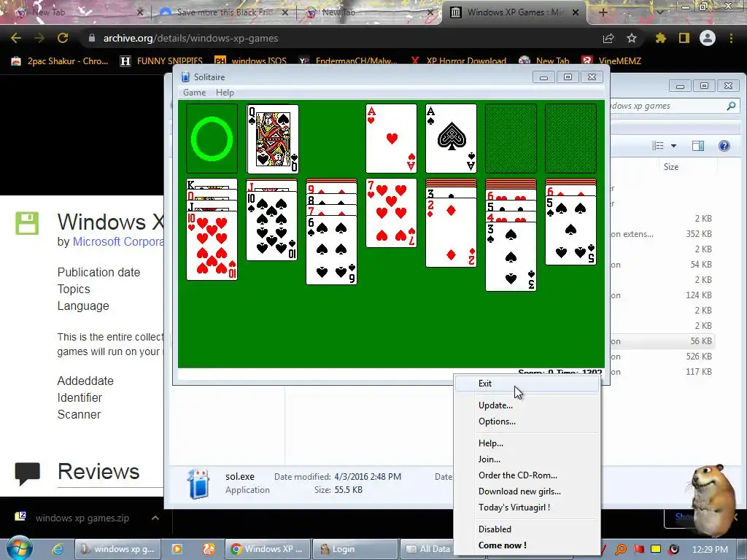The image size is (747, 560).
Task: Open Chrome extensions puzzle icon
Action: [x=660, y=38]
